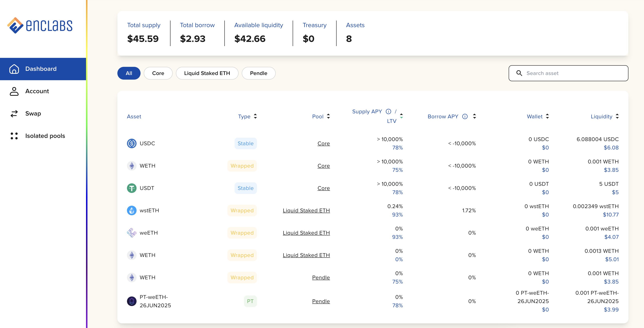Sort by Wallet column arrows
The width and height of the screenshot is (644, 328).
point(547,116)
